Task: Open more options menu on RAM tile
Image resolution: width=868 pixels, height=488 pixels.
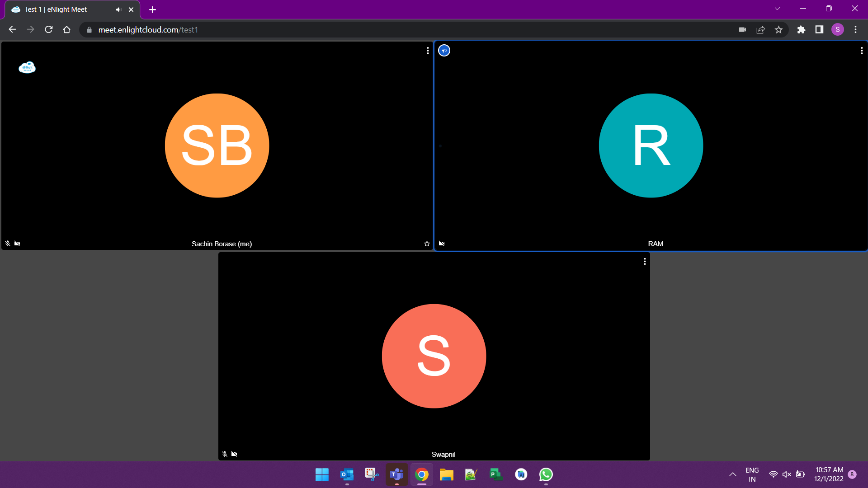Action: [x=862, y=51]
